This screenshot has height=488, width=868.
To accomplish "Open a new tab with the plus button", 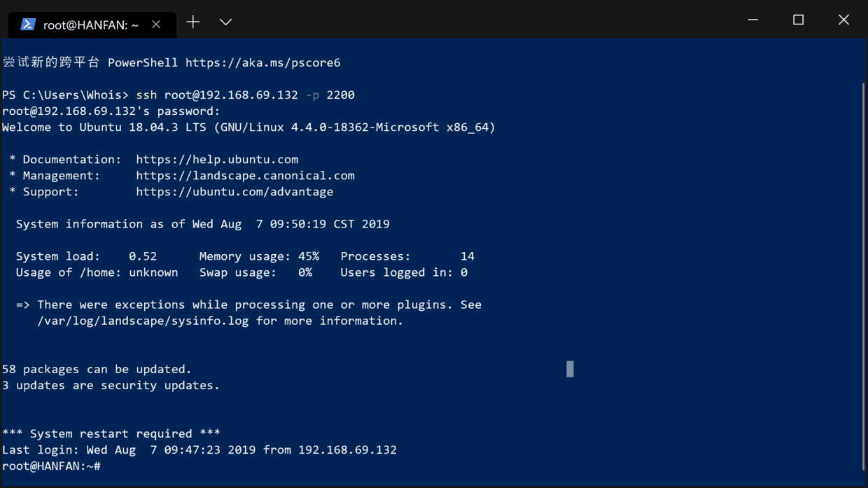I will click(x=193, y=22).
